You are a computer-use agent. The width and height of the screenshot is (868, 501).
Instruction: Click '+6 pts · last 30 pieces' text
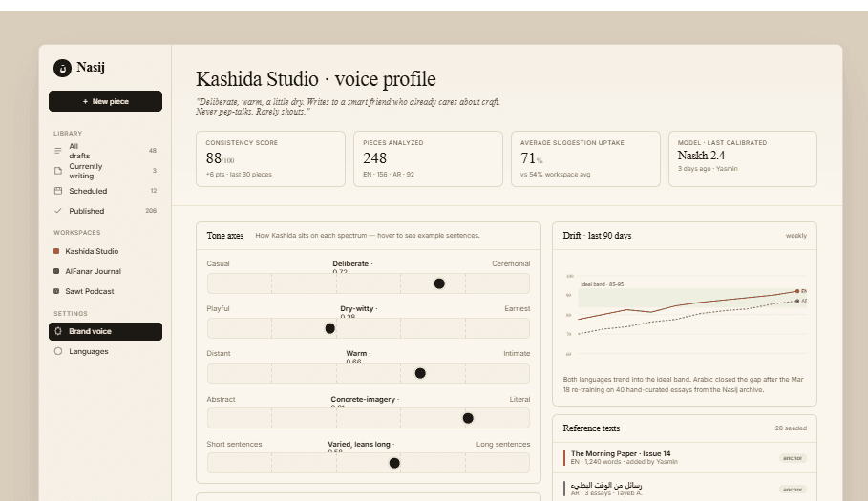[239, 175]
